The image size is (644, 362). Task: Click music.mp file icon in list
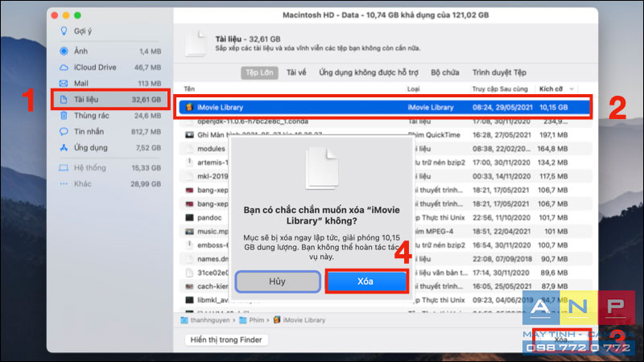189,232
